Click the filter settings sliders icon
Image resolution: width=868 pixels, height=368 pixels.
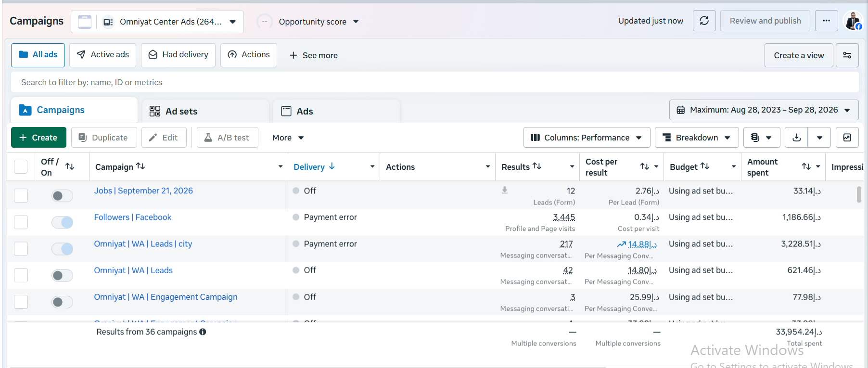[x=847, y=55]
